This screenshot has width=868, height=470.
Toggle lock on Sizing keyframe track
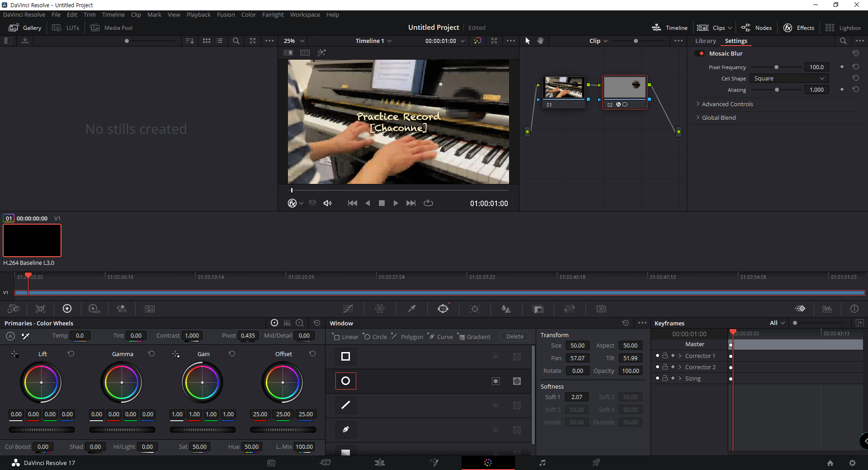tap(665, 378)
